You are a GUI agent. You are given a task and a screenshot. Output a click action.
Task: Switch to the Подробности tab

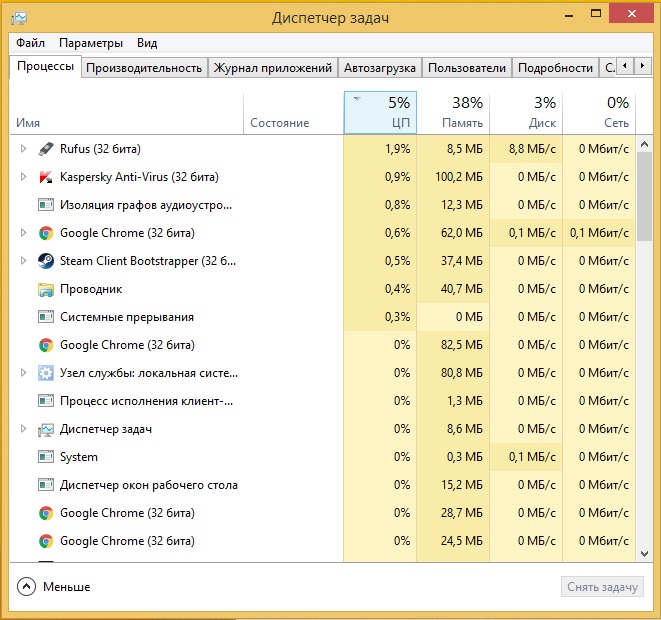click(x=555, y=68)
